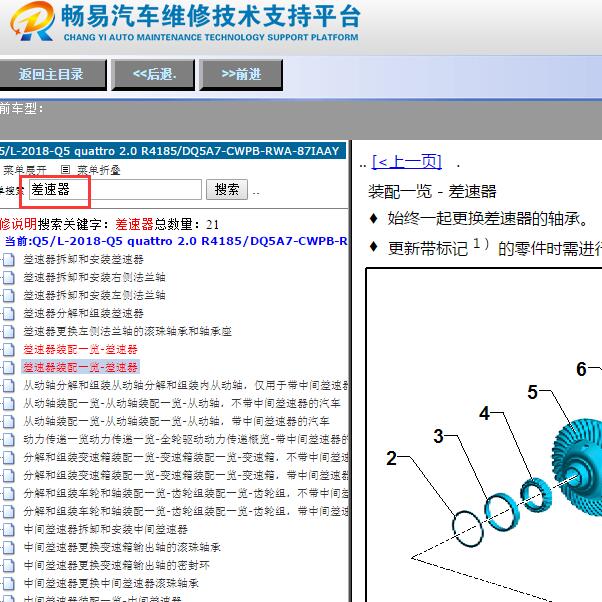Click the 装配一览 - 差速器 heading
602x602 pixels.
pos(432,191)
